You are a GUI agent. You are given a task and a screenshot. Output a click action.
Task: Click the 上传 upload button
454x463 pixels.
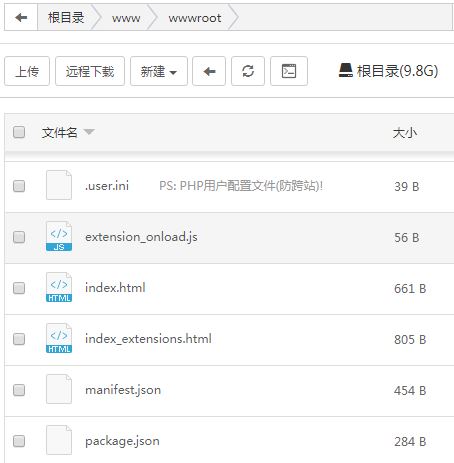pyautogui.click(x=27, y=71)
